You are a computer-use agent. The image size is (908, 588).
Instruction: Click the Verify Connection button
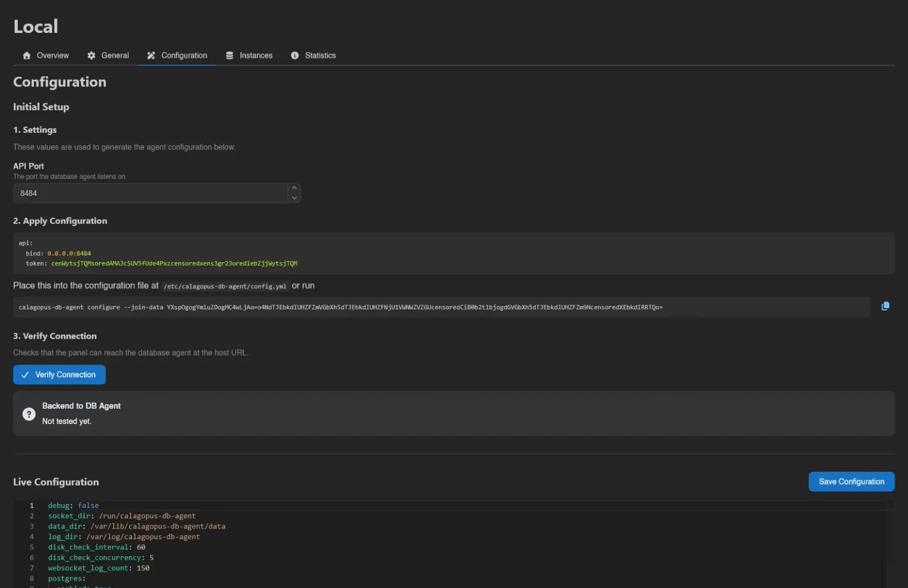tap(60, 375)
